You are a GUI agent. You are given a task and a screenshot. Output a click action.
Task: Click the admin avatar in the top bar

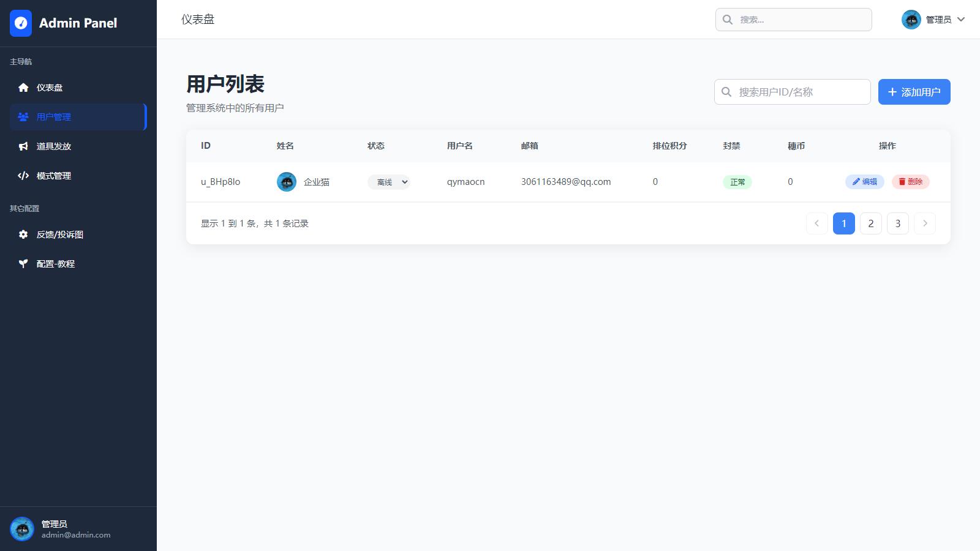pos(911,20)
